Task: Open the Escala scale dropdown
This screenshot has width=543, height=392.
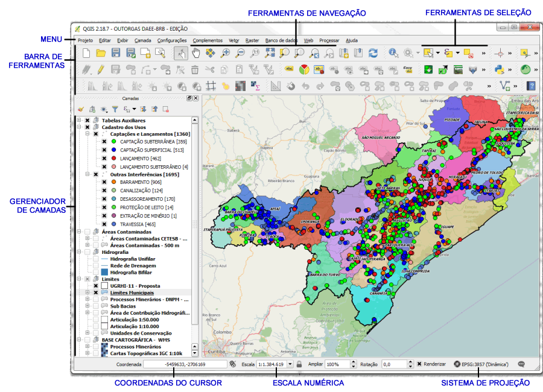Action: tap(290, 364)
